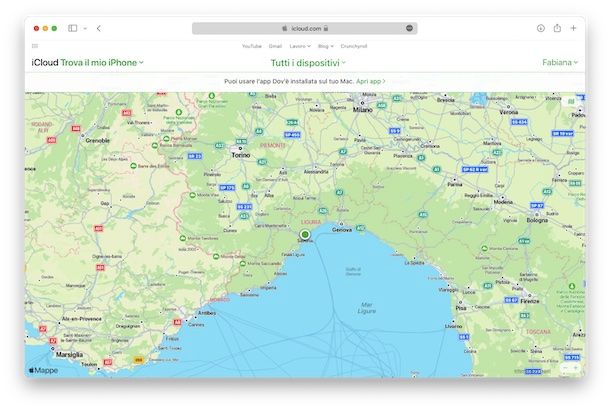Open the Trova il mio iPhone app switcher
The image size is (610, 410).
[x=102, y=63]
